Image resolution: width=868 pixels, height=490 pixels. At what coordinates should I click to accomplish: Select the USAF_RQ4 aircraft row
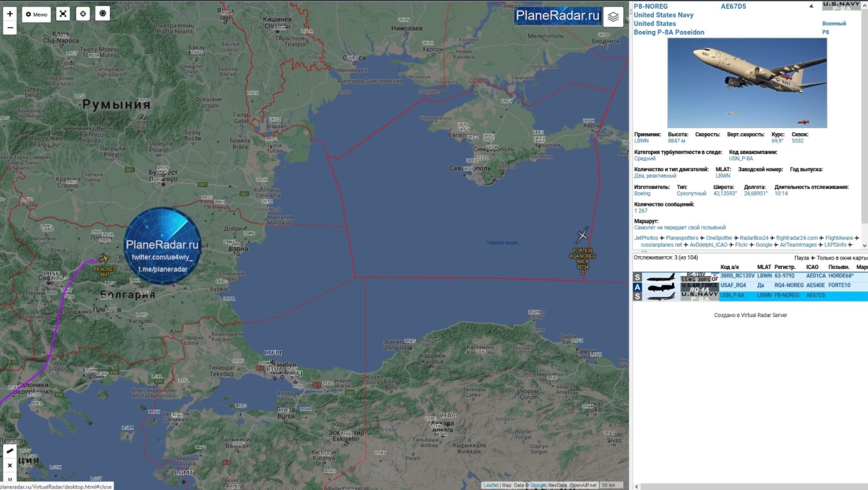tap(750, 286)
